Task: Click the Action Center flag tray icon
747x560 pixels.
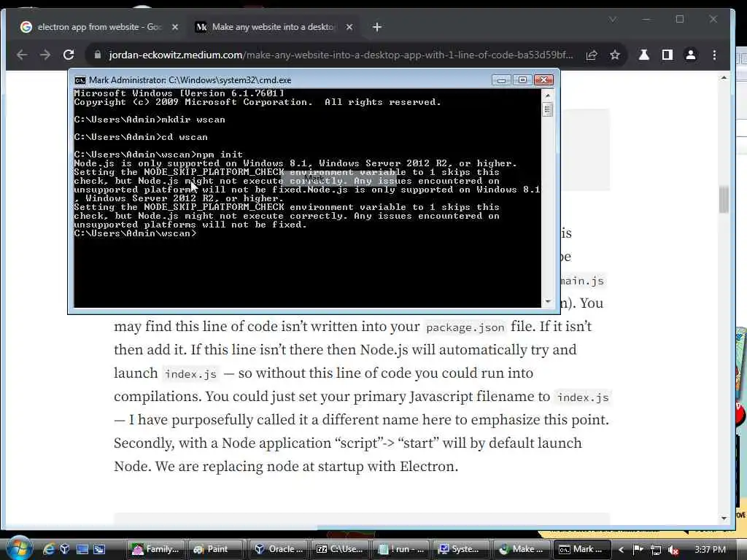Action: 638,550
